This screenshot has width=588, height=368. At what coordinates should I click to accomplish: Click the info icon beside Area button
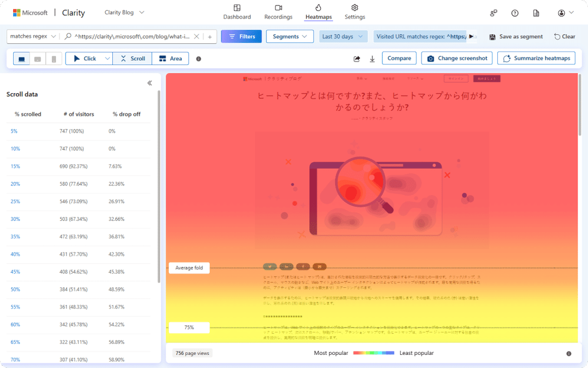coord(199,59)
